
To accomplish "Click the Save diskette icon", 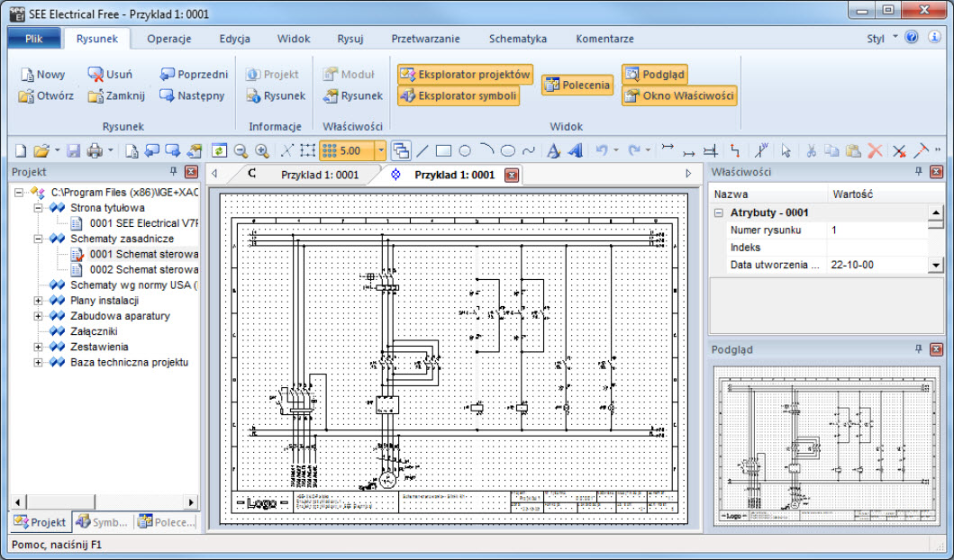I will pos(73,151).
